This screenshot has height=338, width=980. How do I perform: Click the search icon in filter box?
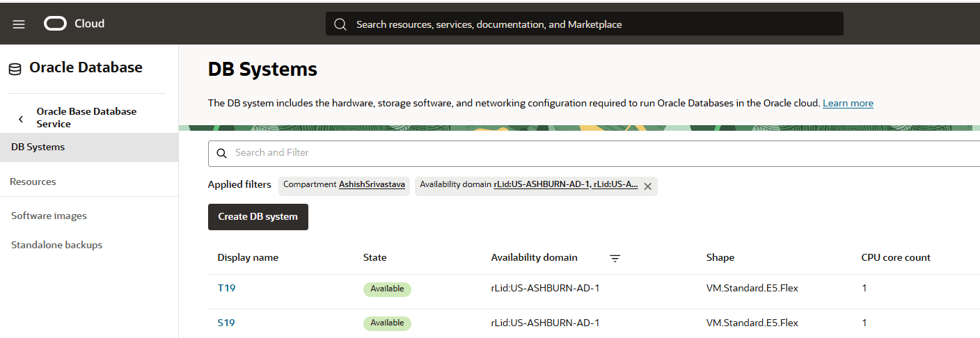pos(222,154)
